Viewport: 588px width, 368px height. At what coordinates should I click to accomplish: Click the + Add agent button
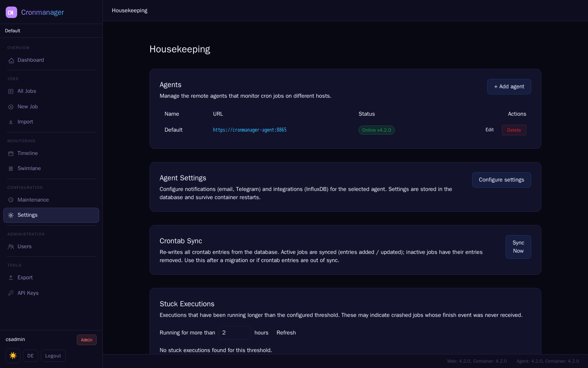click(x=509, y=87)
